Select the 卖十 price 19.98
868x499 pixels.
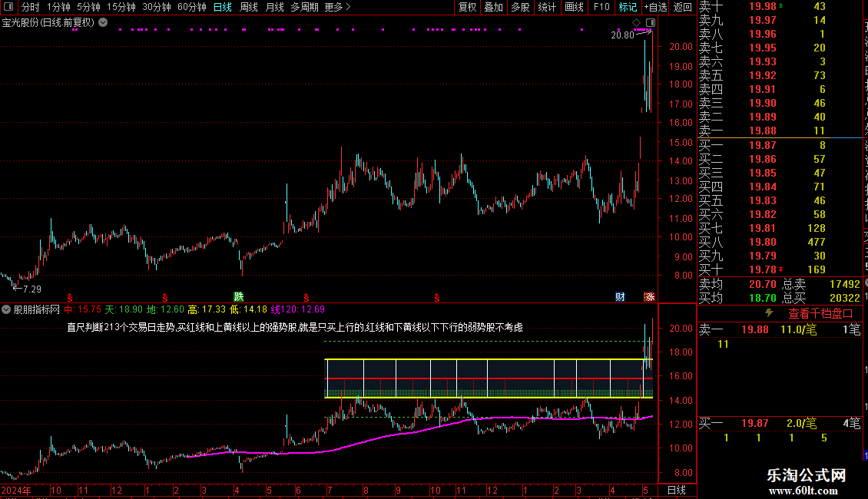[x=763, y=6]
